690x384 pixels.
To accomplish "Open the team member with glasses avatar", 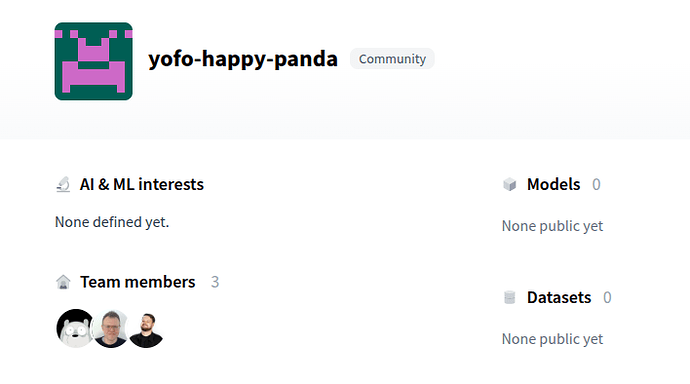I will point(110,328).
